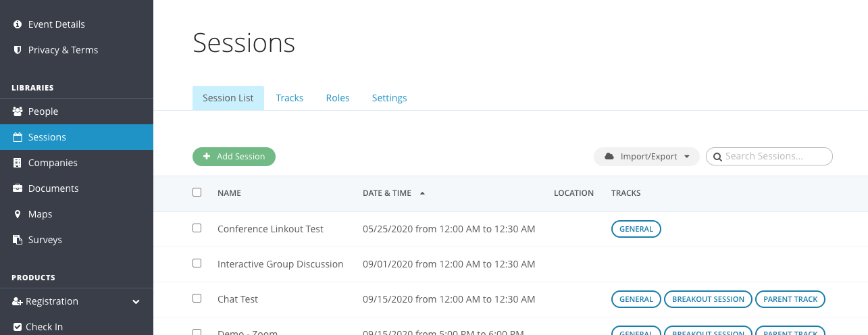Screen dimensions: 868x335
Task: Click date 05/25/2020 from 12:00 AM cell
Action: tap(449, 229)
